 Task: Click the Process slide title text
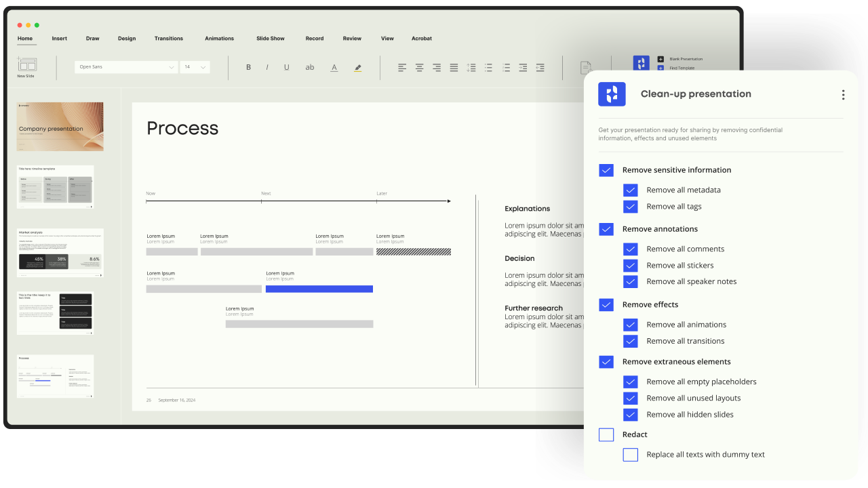(x=182, y=128)
